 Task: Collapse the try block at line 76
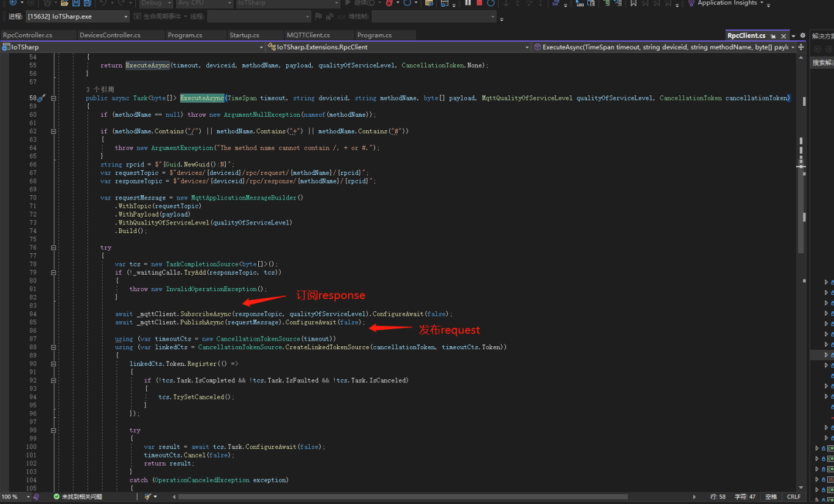point(52,247)
